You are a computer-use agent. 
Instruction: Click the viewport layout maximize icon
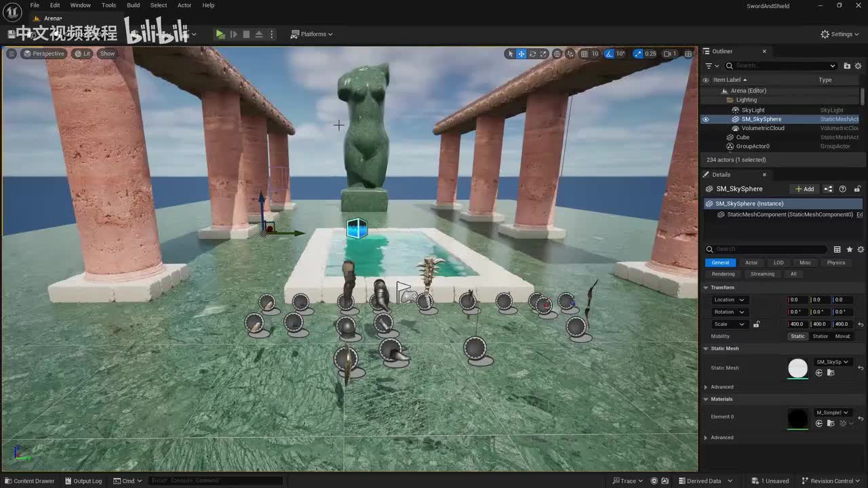[x=688, y=54]
